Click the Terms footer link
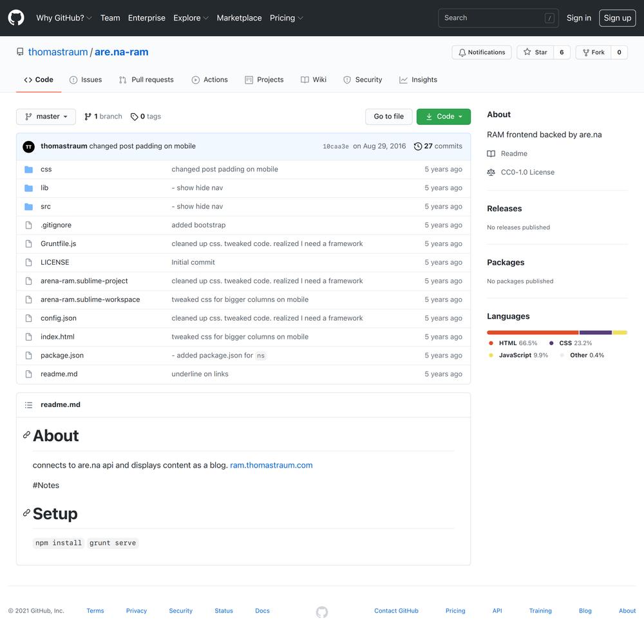This screenshot has width=644, height=644. [x=95, y=611]
